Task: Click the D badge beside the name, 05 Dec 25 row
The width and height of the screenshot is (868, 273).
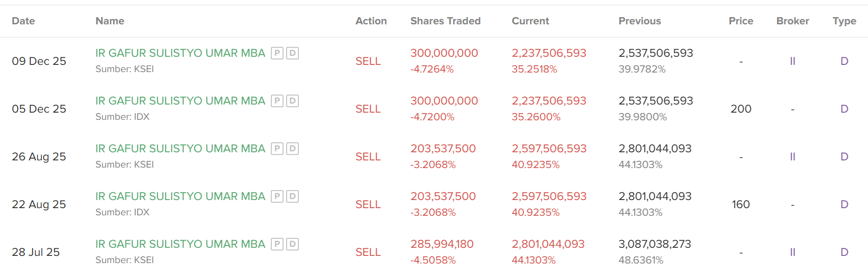Action: click(292, 101)
